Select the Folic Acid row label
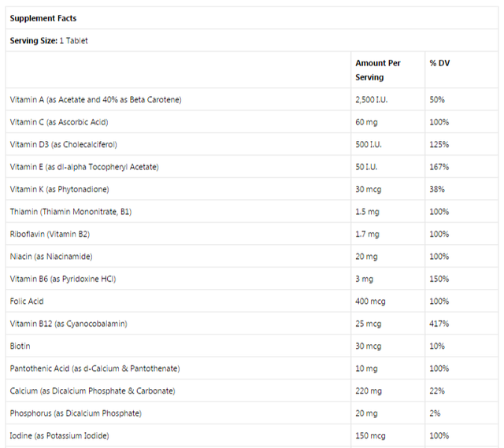The width and height of the screenshot is (504, 448). click(27, 302)
